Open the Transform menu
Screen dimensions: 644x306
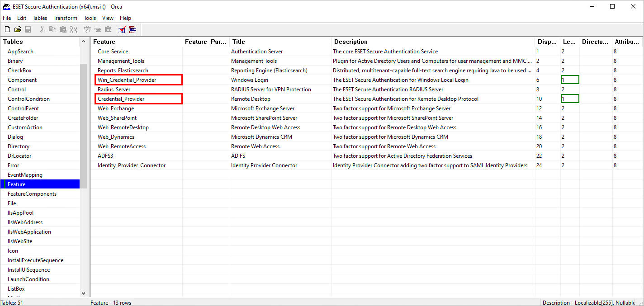click(x=65, y=18)
